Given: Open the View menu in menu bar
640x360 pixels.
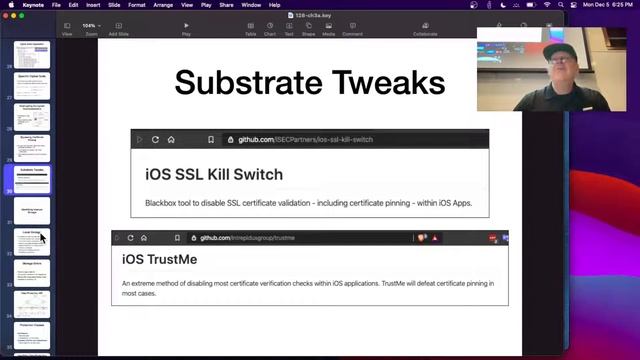Looking at the screenshot, I should [187, 5].
